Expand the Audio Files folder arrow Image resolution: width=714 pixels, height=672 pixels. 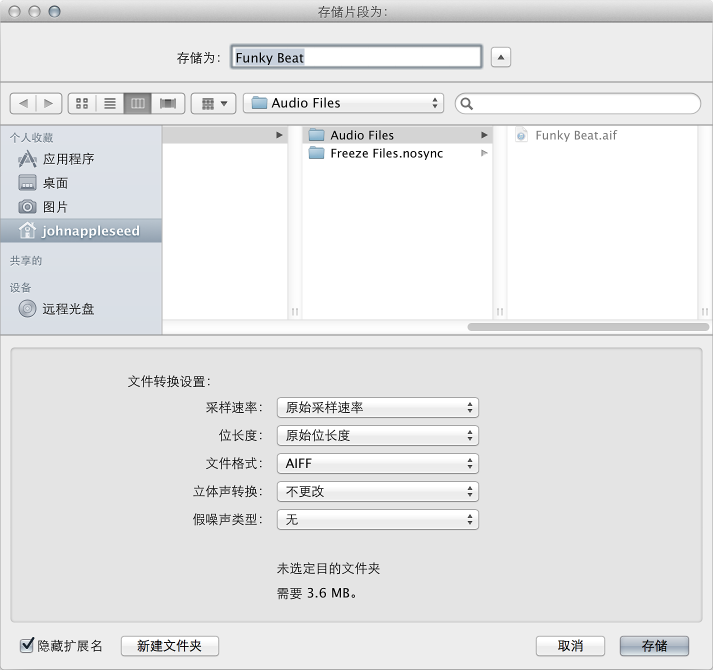[484, 135]
